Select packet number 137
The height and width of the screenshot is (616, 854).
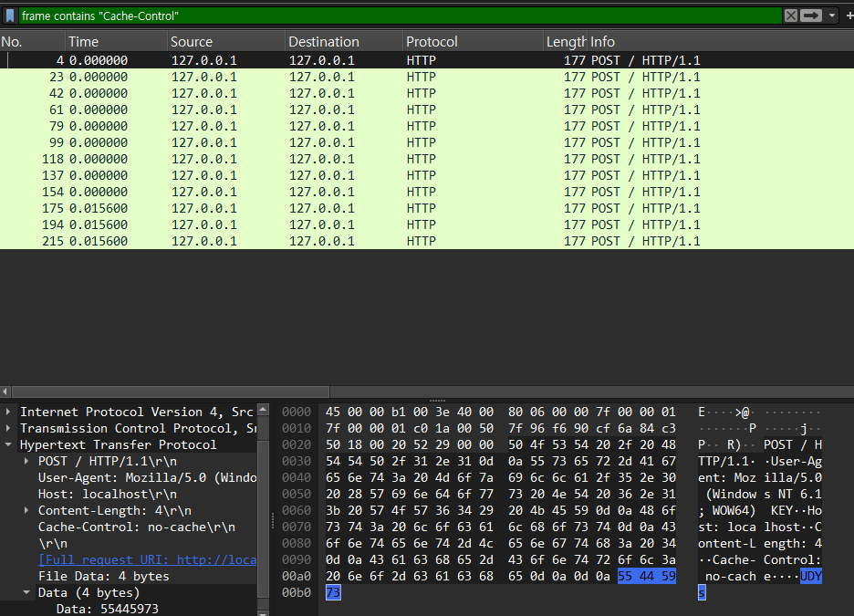(427, 175)
